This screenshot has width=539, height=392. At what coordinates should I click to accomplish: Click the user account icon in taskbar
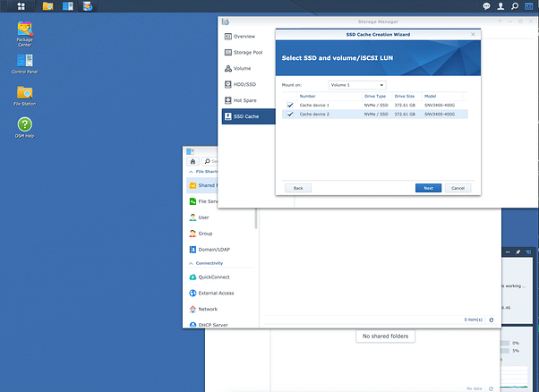click(500, 6)
